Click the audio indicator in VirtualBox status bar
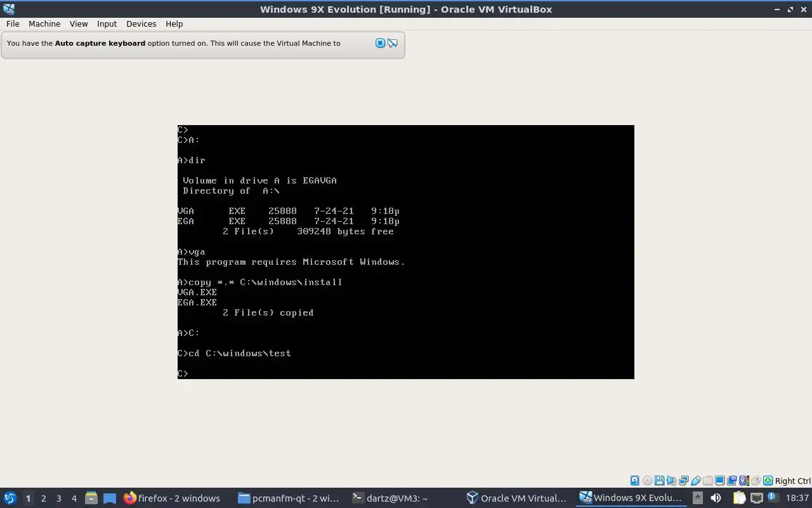Viewport: 812px width, 508px height. [x=671, y=481]
